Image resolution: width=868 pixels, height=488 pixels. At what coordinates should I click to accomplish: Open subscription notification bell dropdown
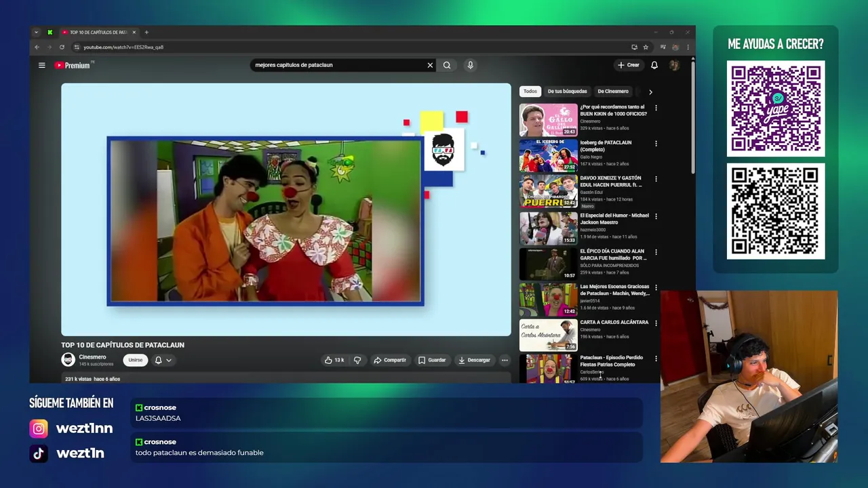(163, 360)
